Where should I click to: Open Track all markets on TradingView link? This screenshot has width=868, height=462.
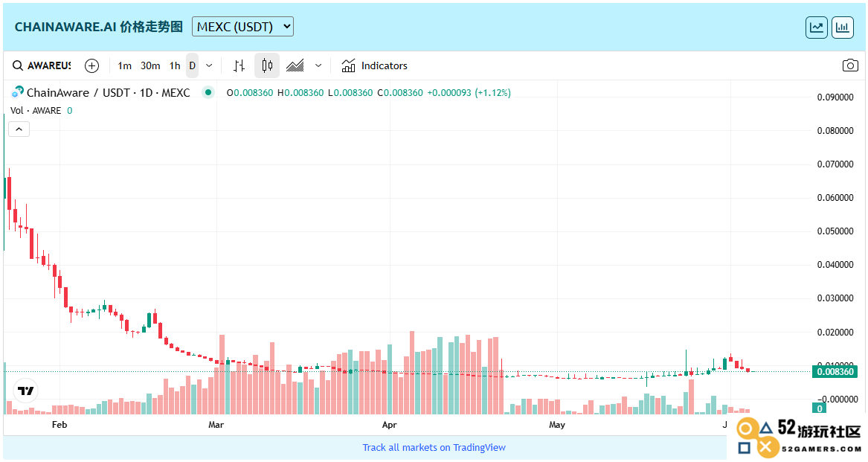[434, 448]
